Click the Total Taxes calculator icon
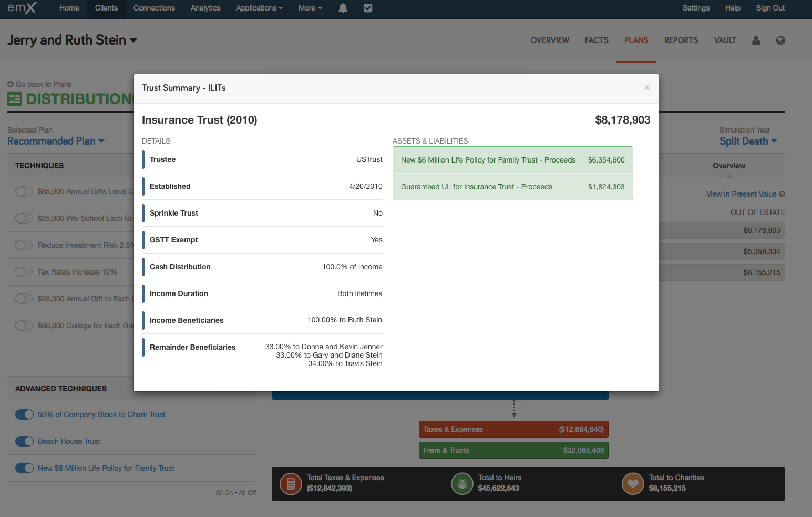This screenshot has height=517, width=812. pyautogui.click(x=291, y=484)
